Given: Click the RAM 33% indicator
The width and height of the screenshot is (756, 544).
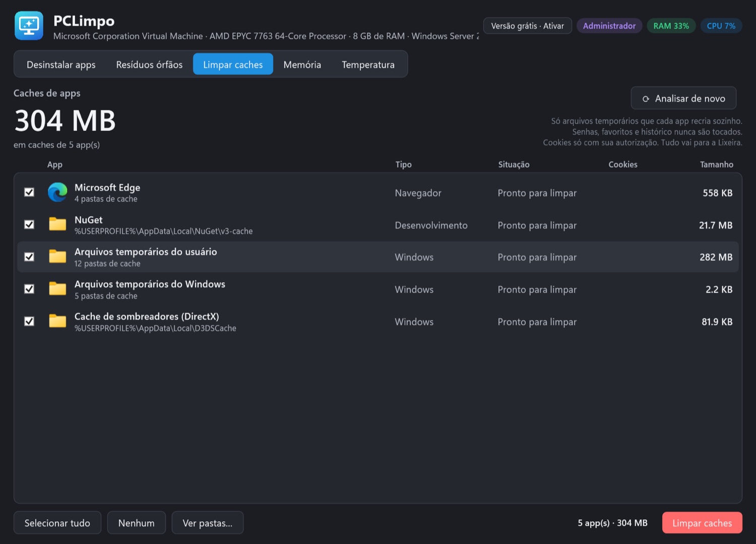Looking at the screenshot, I should (671, 26).
